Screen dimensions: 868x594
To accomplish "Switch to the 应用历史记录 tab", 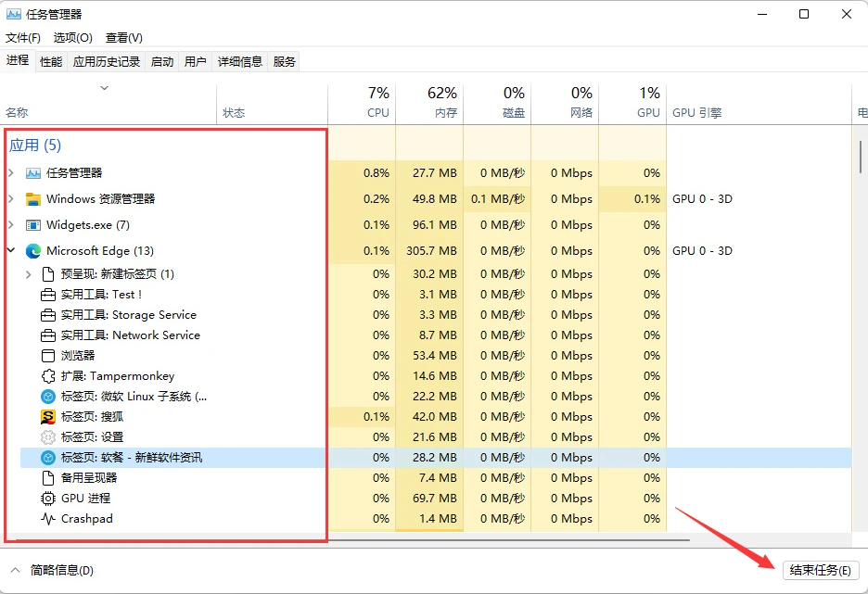I will click(107, 61).
